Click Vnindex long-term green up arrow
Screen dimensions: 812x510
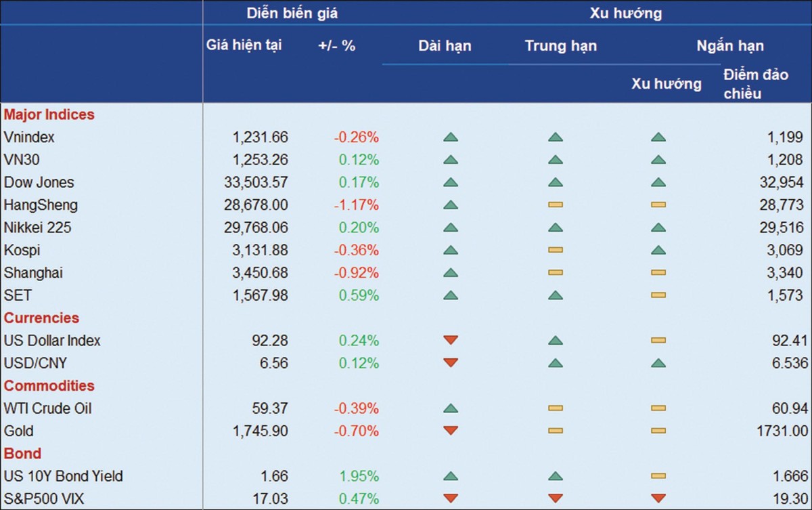pos(451,137)
